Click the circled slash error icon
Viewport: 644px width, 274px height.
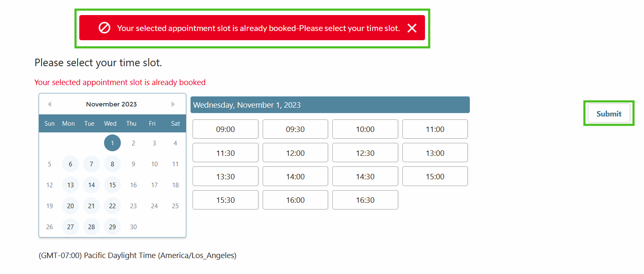104,28
